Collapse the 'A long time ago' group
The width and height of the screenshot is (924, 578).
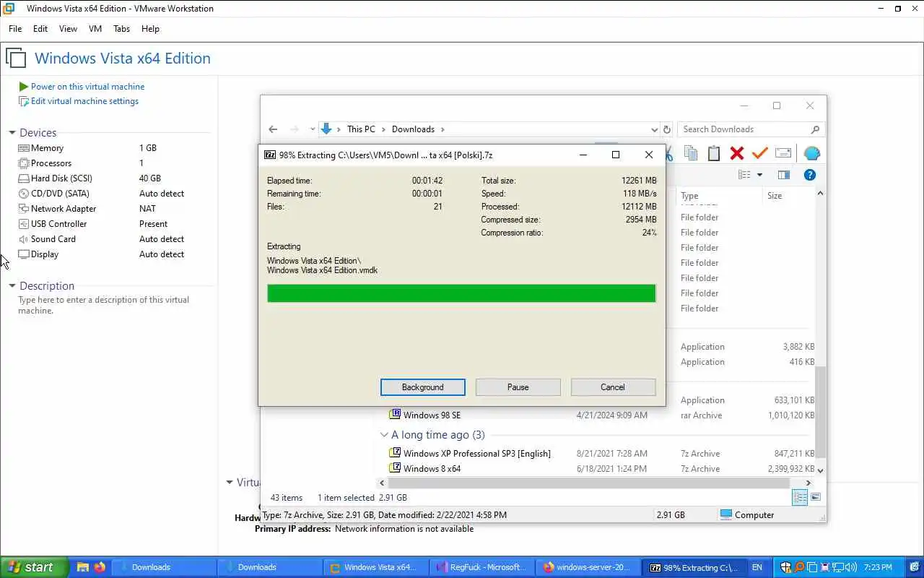point(384,435)
